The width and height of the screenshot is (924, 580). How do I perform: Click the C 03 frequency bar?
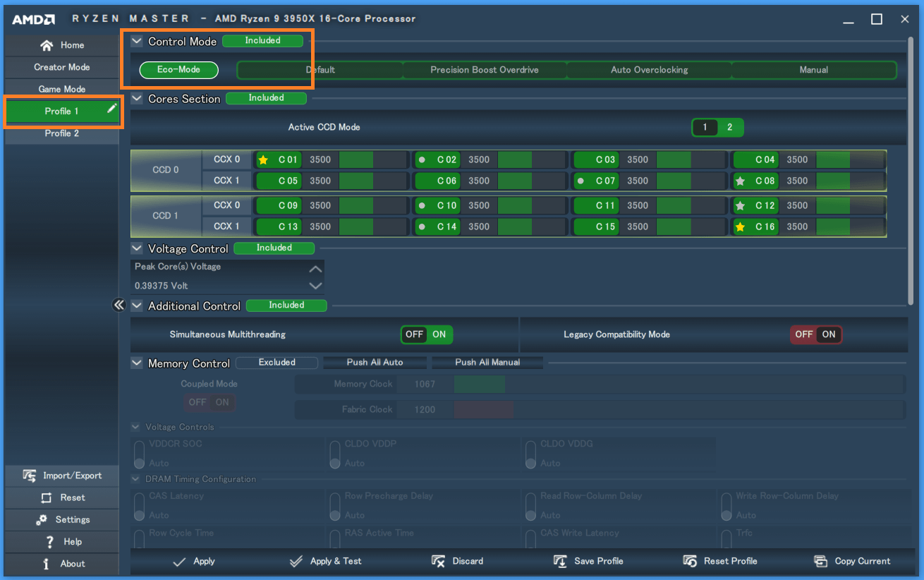(x=691, y=159)
